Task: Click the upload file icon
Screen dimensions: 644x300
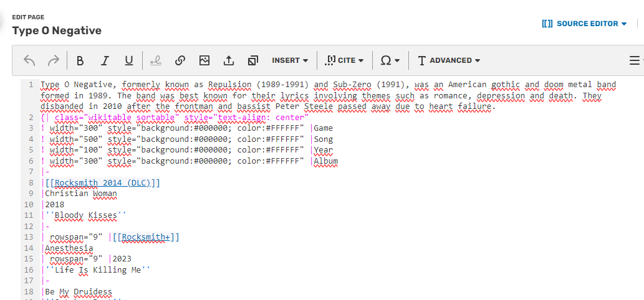Action: pyautogui.click(x=228, y=60)
